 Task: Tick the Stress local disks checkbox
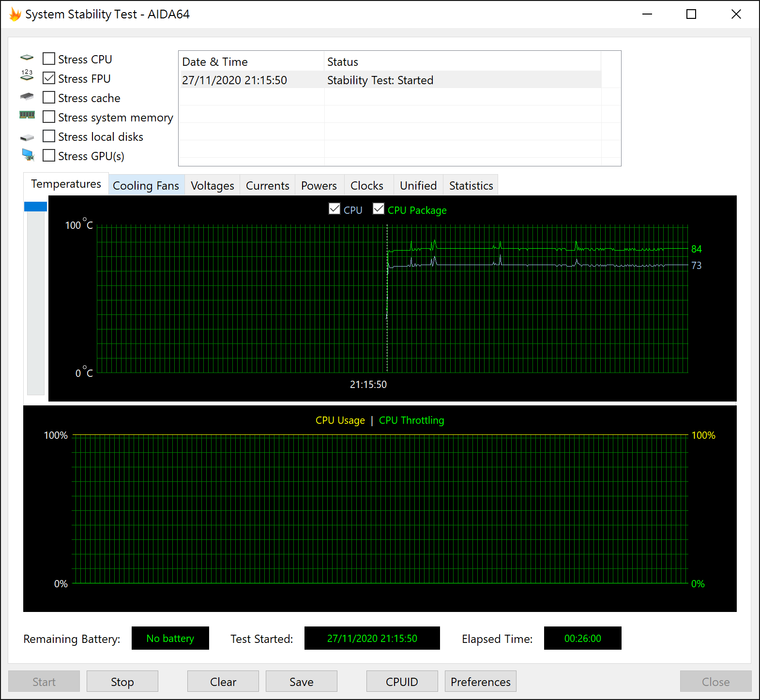49,136
